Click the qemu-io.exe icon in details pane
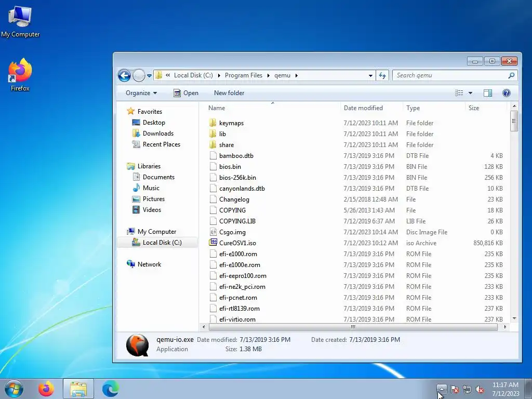Viewport: 532px width, 399px height. [x=137, y=345]
